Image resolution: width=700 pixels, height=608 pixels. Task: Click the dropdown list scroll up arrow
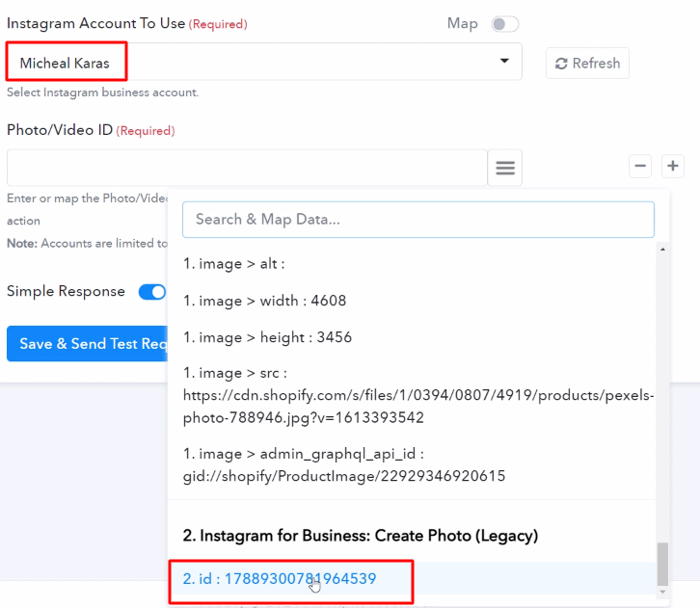tap(663, 250)
